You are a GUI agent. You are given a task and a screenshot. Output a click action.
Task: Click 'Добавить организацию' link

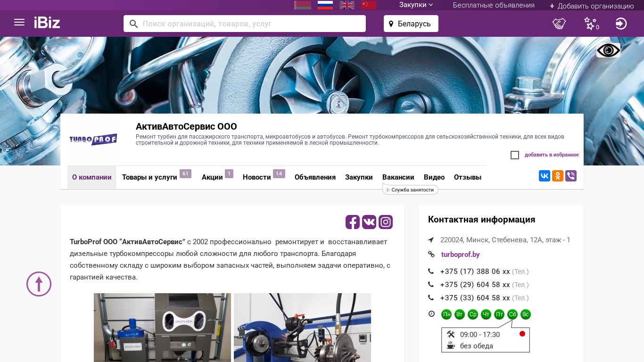pyautogui.click(x=592, y=6)
